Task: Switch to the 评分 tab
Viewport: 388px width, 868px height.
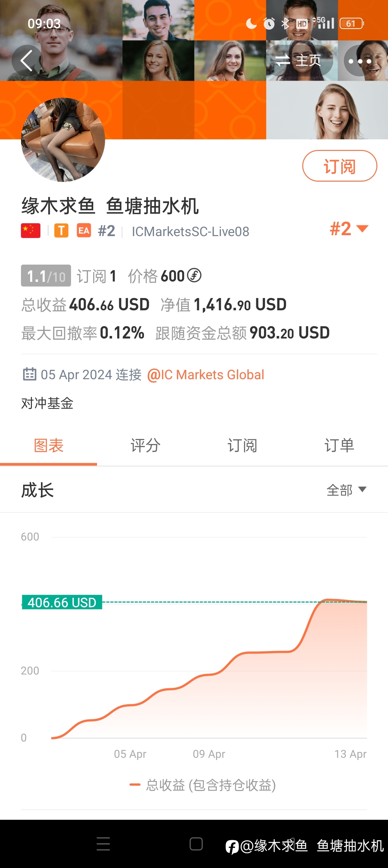Action: 145,446
